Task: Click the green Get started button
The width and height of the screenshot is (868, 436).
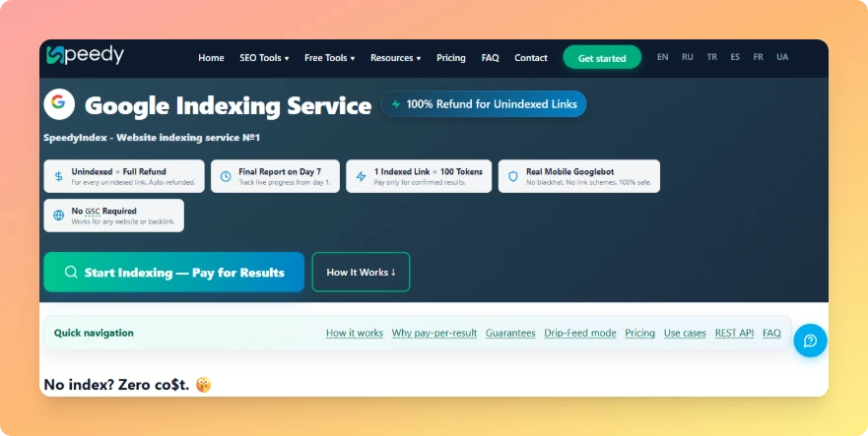Action: 602,57
